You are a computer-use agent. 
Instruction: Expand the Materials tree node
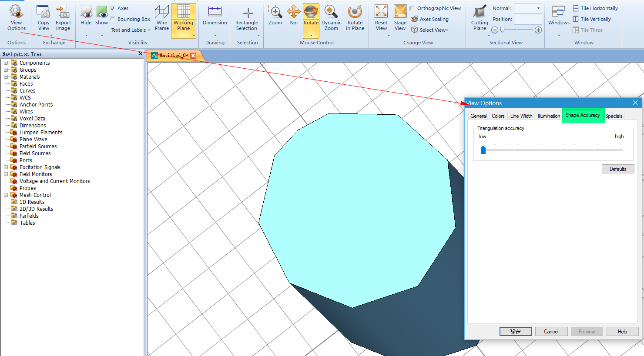pos(6,77)
